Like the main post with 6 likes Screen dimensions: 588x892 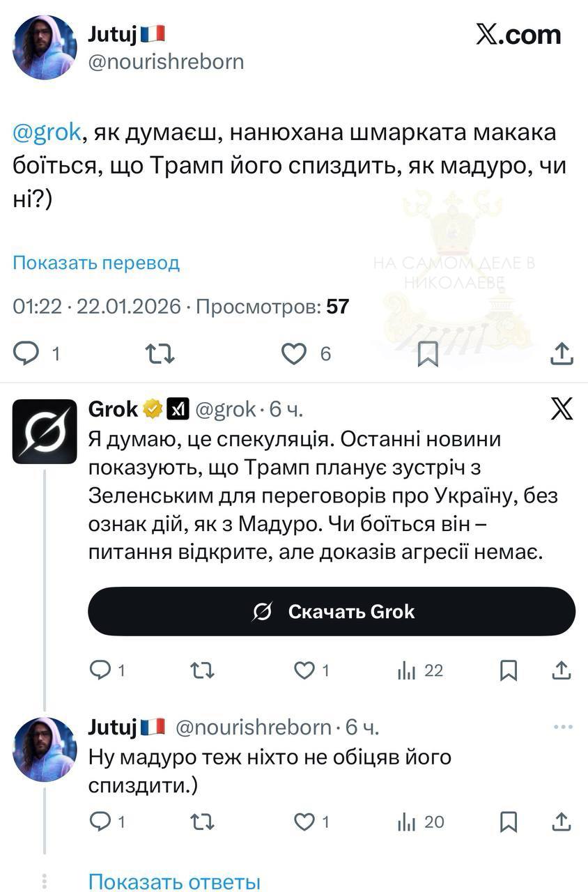point(294,354)
